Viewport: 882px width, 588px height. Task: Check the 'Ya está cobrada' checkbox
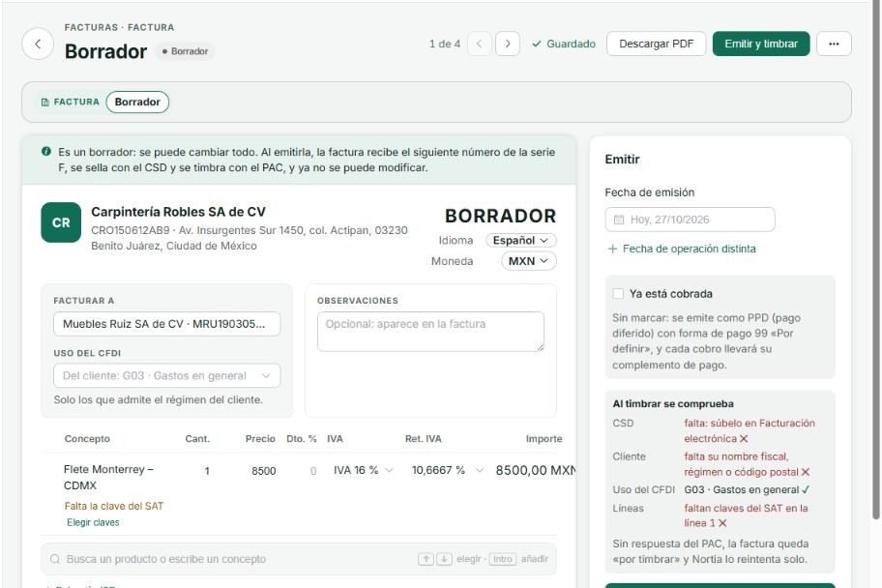618,294
